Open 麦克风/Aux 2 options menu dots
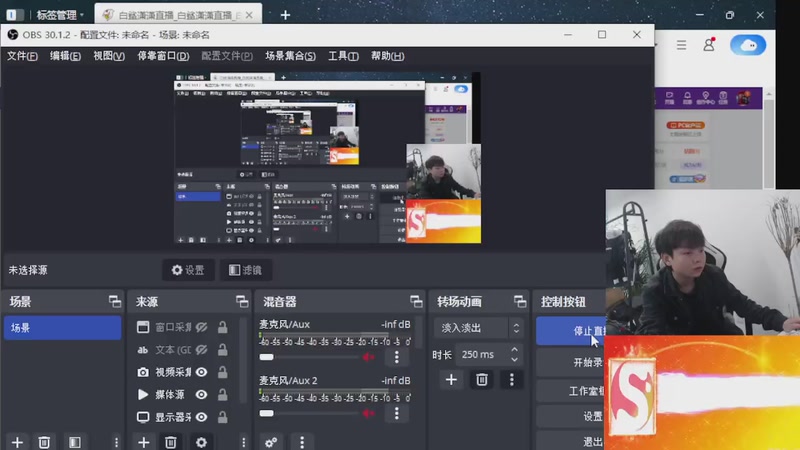This screenshot has height=450, width=800. tap(396, 413)
